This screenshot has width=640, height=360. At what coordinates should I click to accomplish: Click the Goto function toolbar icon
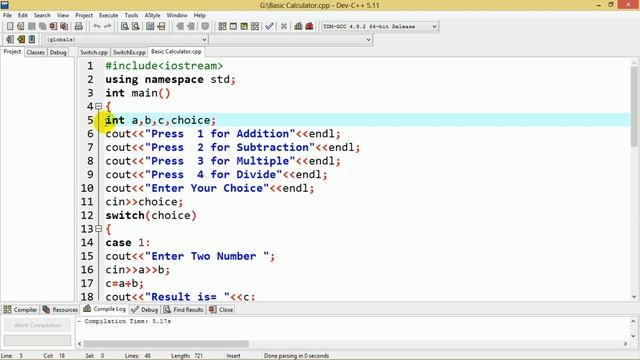tap(150, 26)
